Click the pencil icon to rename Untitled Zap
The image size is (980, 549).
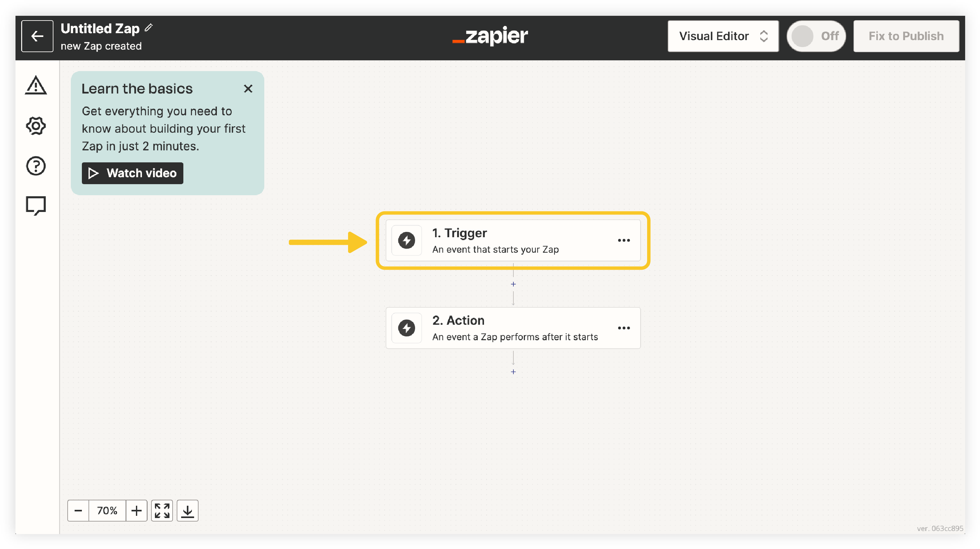149,28
